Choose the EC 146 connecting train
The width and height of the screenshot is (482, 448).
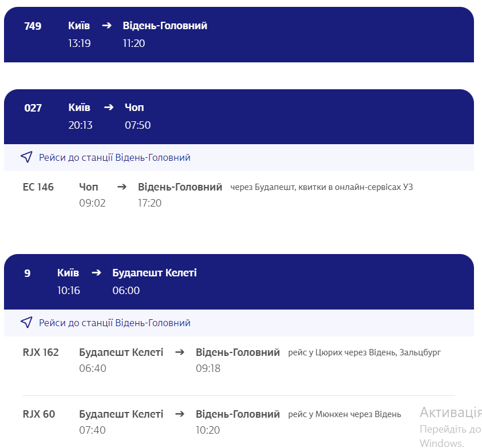(38, 187)
